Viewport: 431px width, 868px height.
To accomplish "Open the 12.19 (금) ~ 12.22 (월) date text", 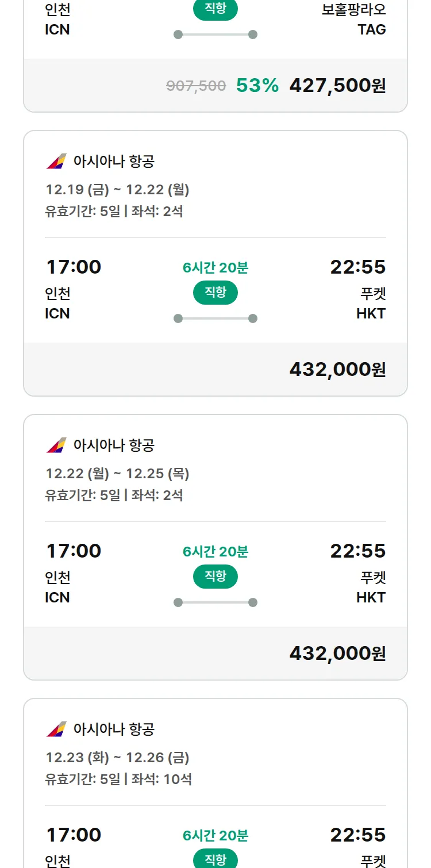I will [x=117, y=189].
